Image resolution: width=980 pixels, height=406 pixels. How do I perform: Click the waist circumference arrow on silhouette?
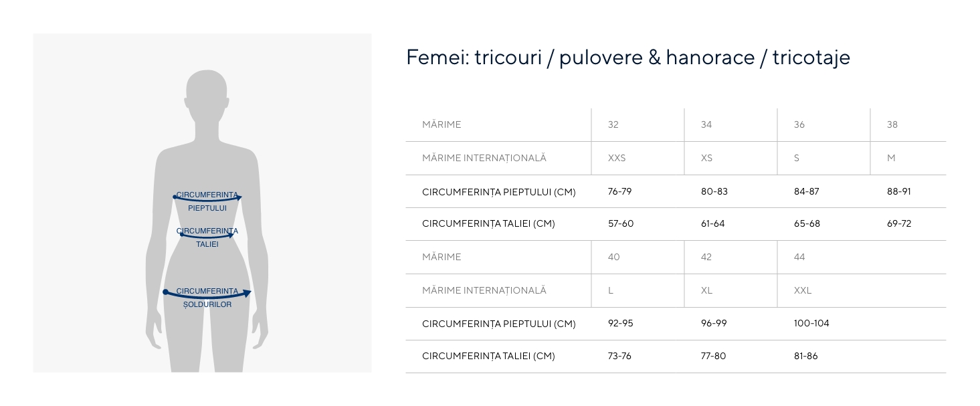pos(207,236)
